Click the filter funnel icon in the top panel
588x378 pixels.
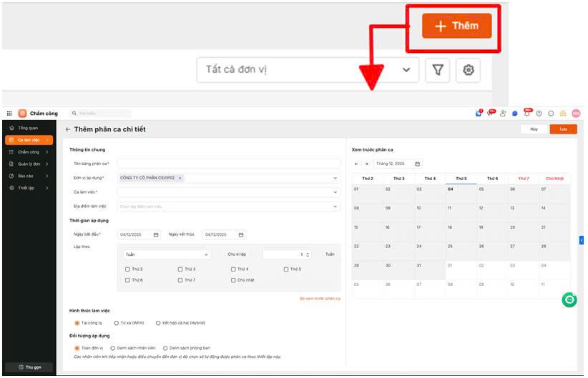438,70
